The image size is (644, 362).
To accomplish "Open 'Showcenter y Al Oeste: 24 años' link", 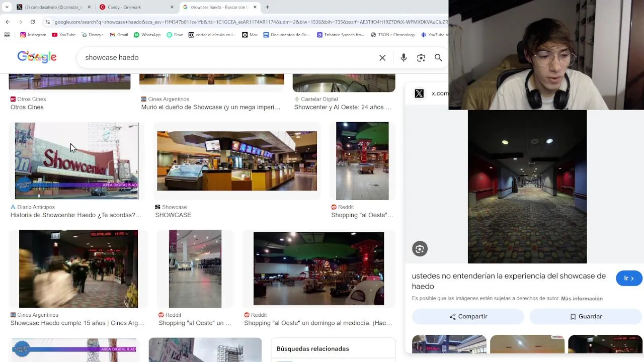I will 343,107.
